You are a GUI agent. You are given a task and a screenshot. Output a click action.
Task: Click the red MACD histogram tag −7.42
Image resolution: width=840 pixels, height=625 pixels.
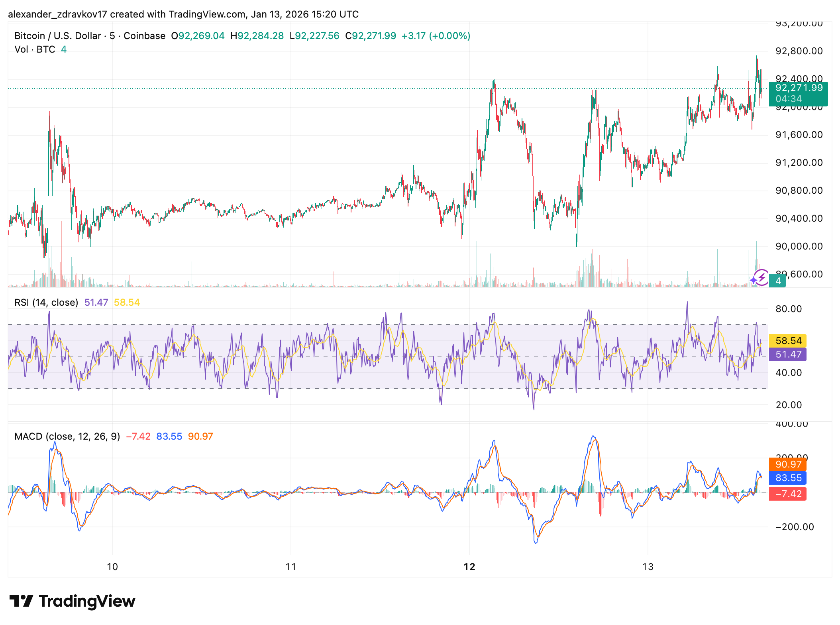[x=788, y=494]
